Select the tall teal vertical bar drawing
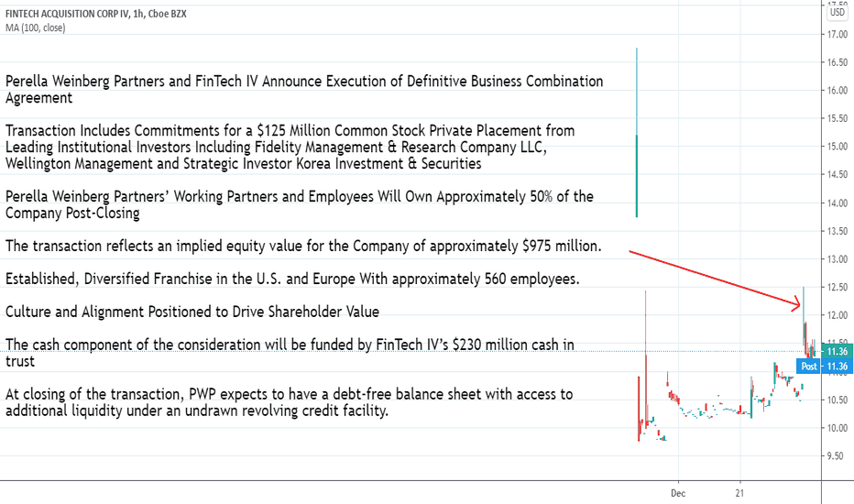The height and width of the screenshot is (504, 854). pos(637,137)
